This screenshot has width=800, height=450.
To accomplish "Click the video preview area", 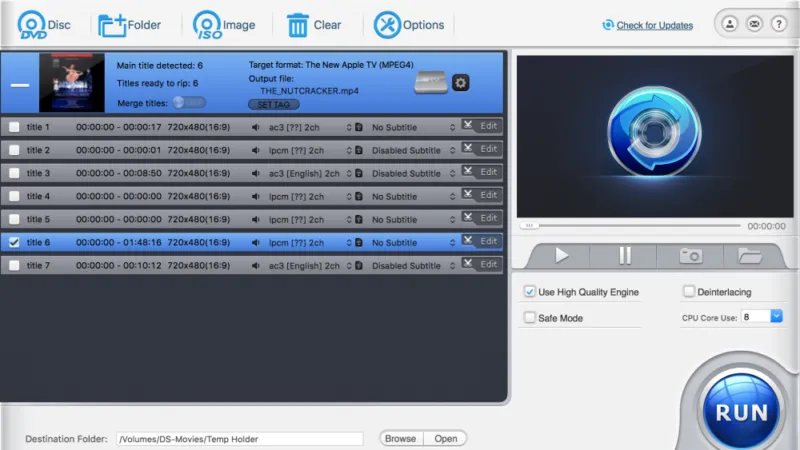I will coord(655,137).
